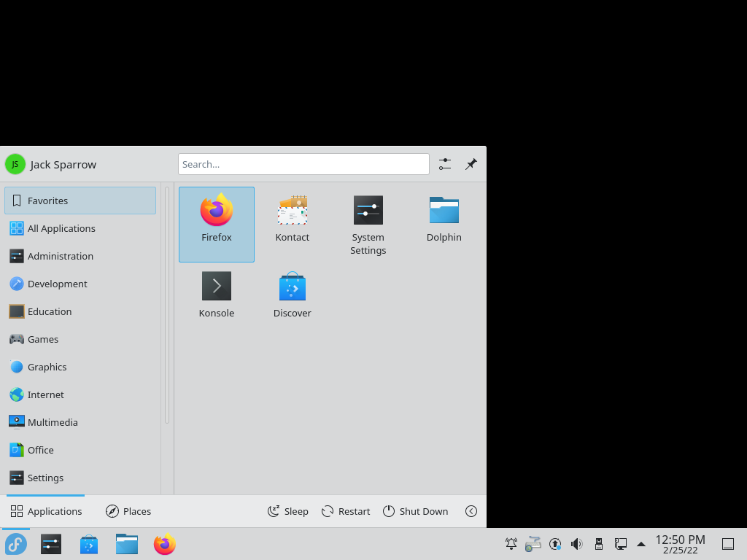Launch Firefox from the favorites grid
The image size is (747, 560).
pyautogui.click(x=216, y=225)
